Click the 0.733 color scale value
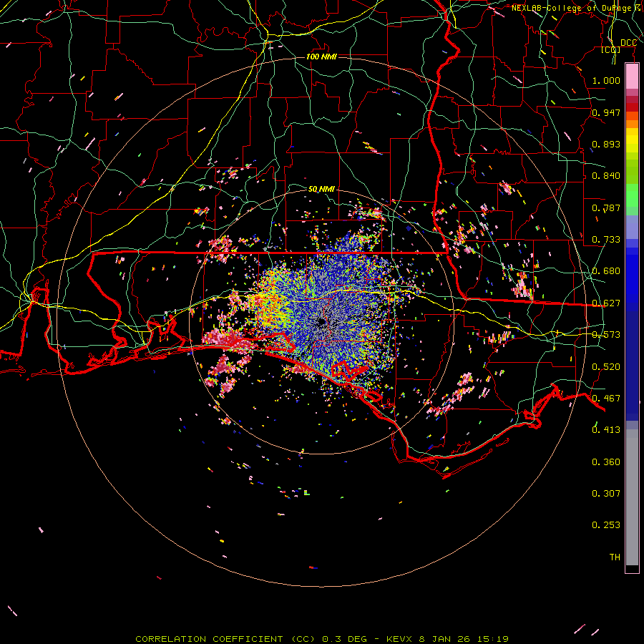The width and height of the screenshot is (644, 644). 606,240
